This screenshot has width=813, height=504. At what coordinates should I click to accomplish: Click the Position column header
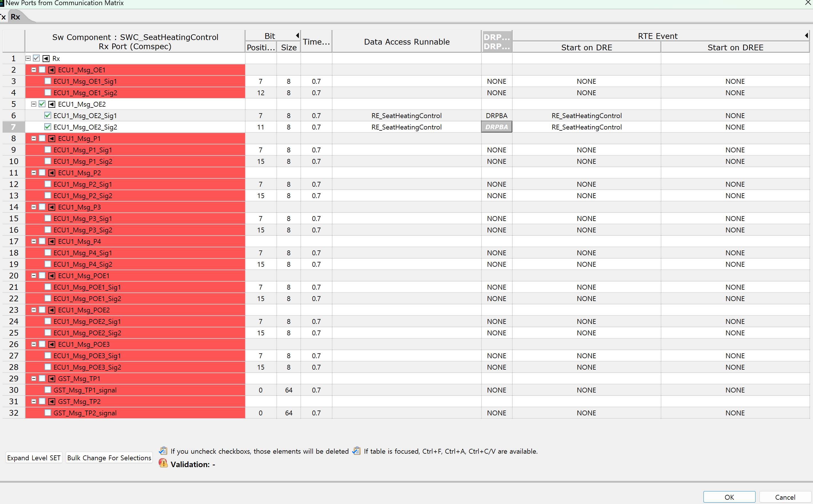261,47
